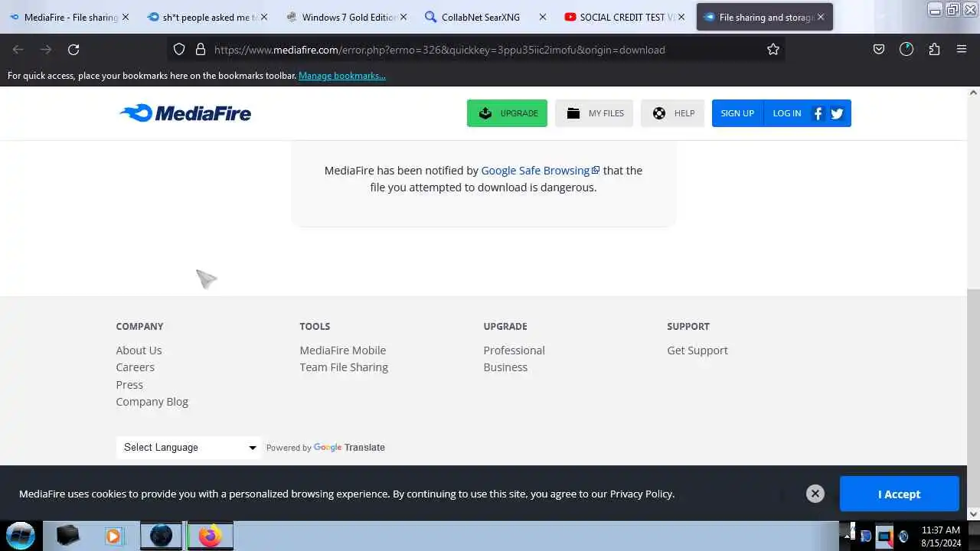This screenshot has height=551, width=980.
Task: Close the CollabNet SearXNG tab
Action: [542, 17]
